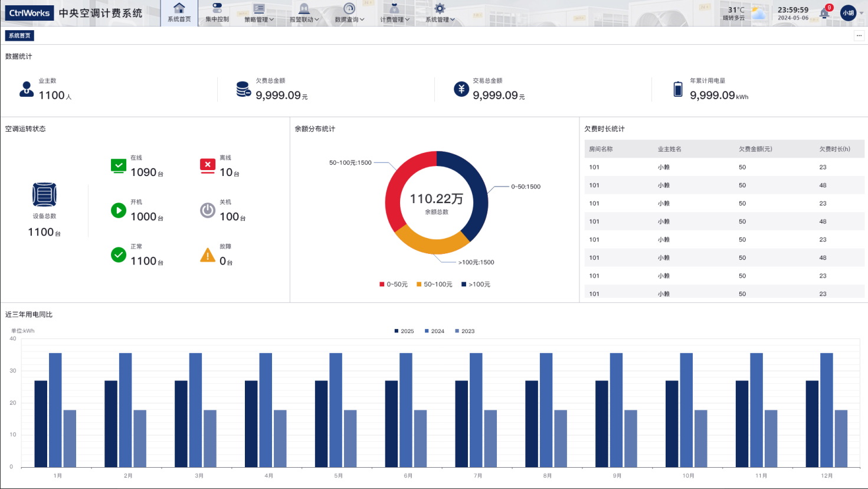Expand the 策略管理 dropdown menu
Image resolution: width=868 pixels, height=489 pixels.
click(x=259, y=13)
